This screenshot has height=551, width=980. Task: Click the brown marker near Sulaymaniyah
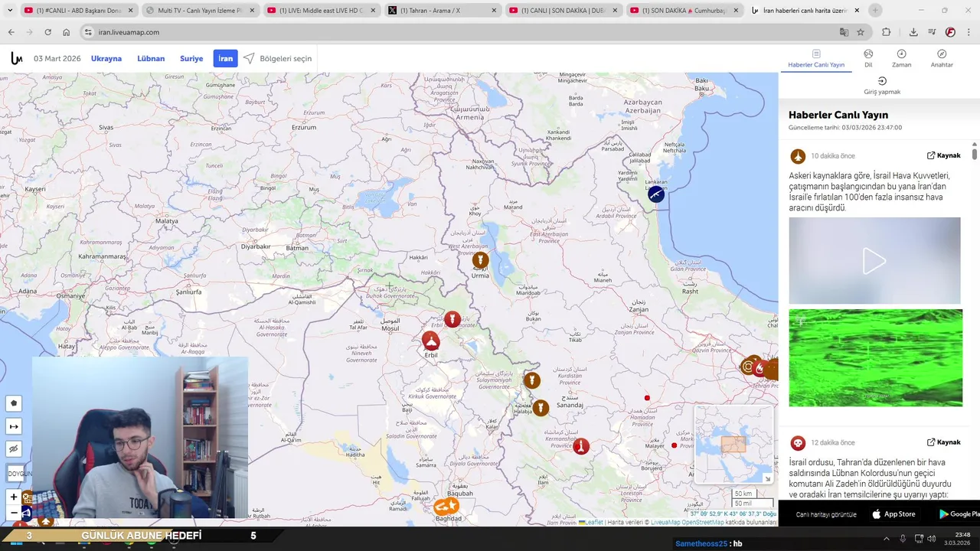[x=531, y=380]
